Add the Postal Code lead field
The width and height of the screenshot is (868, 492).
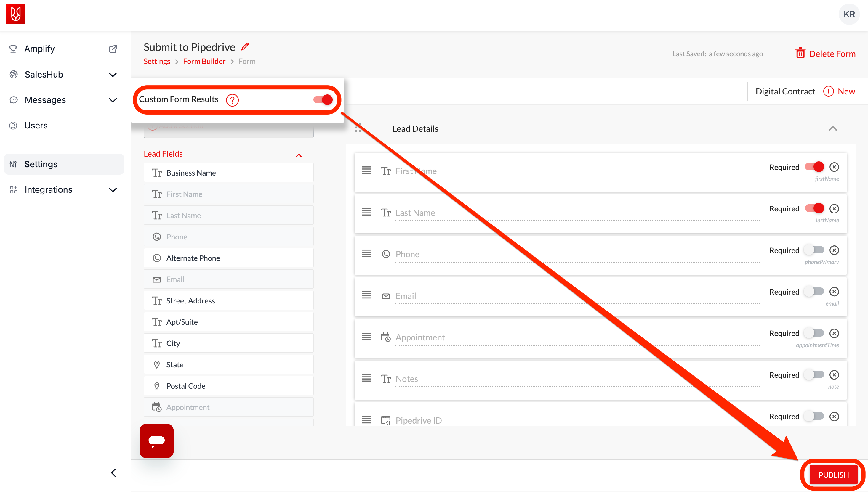(x=229, y=385)
